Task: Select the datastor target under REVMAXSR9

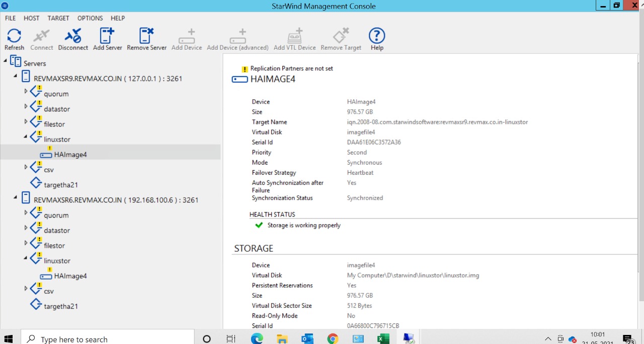Action: click(57, 109)
